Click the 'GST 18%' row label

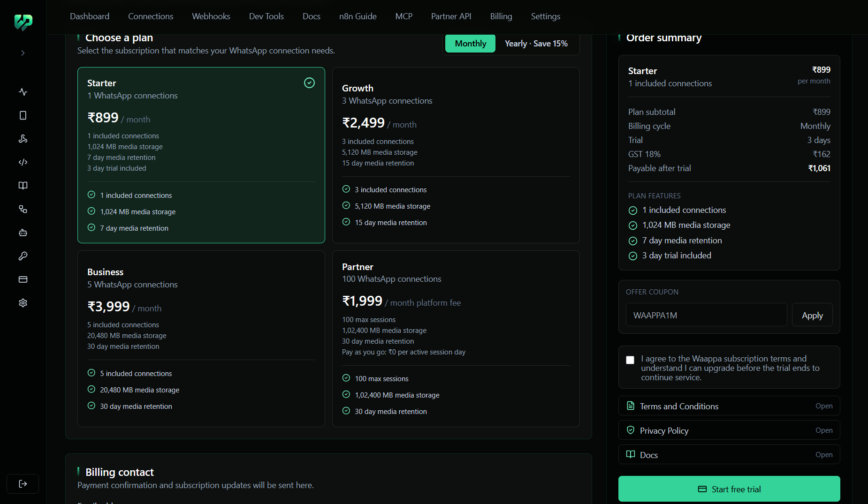644,154
